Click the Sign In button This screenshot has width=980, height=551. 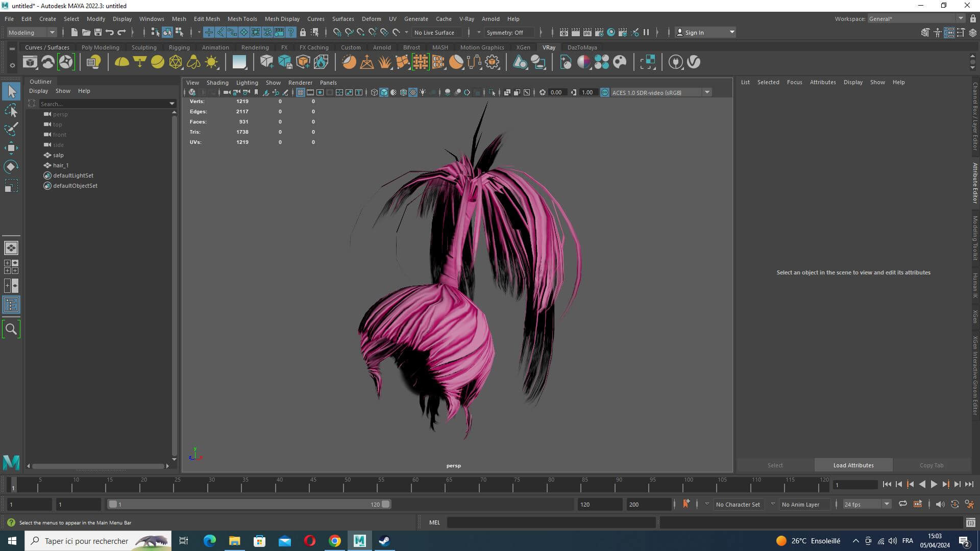(x=694, y=32)
